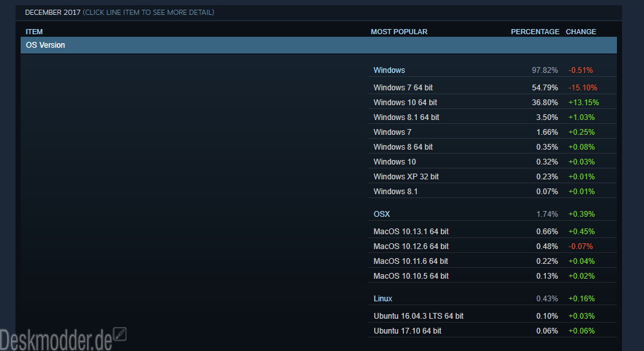
Task: Open the Windows category link
Action: click(389, 70)
